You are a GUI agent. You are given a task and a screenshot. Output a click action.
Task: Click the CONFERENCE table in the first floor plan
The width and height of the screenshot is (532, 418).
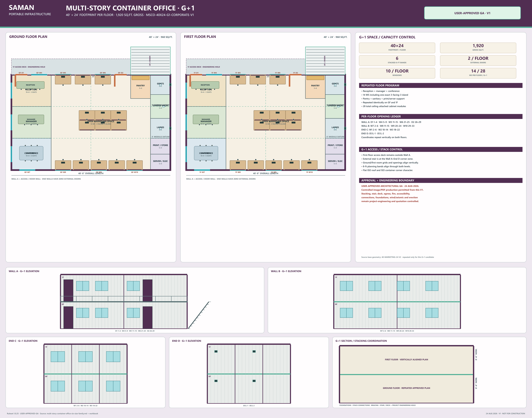(x=206, y=153)
